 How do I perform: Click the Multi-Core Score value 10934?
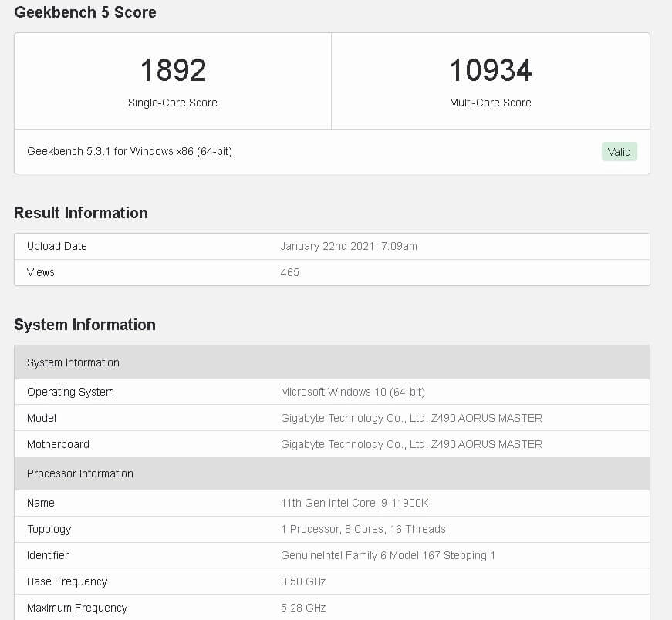coord(490,70)
